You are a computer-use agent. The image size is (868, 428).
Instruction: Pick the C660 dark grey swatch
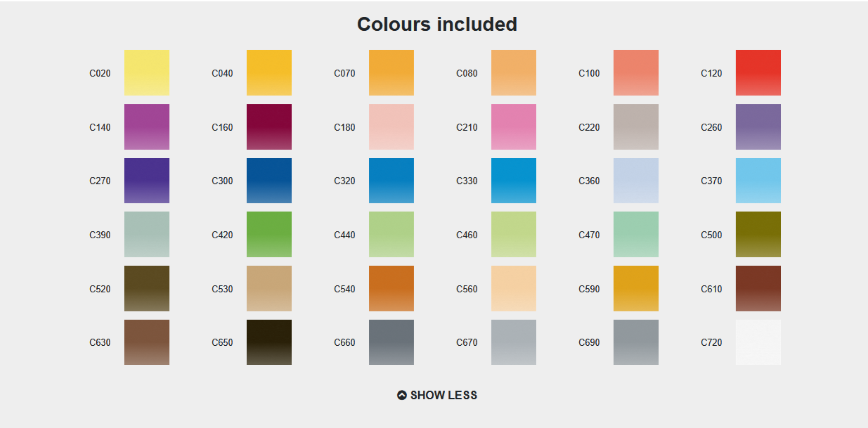(x=391, y=342)
